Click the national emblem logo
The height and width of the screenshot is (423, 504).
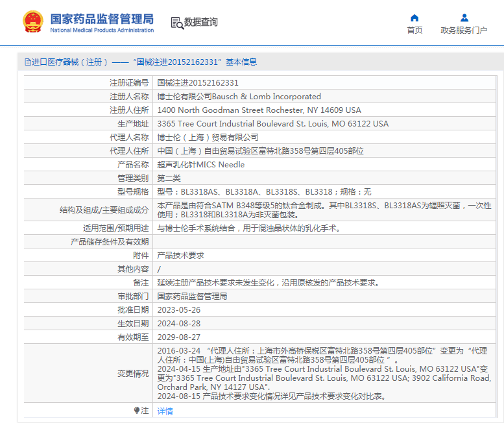33,21
